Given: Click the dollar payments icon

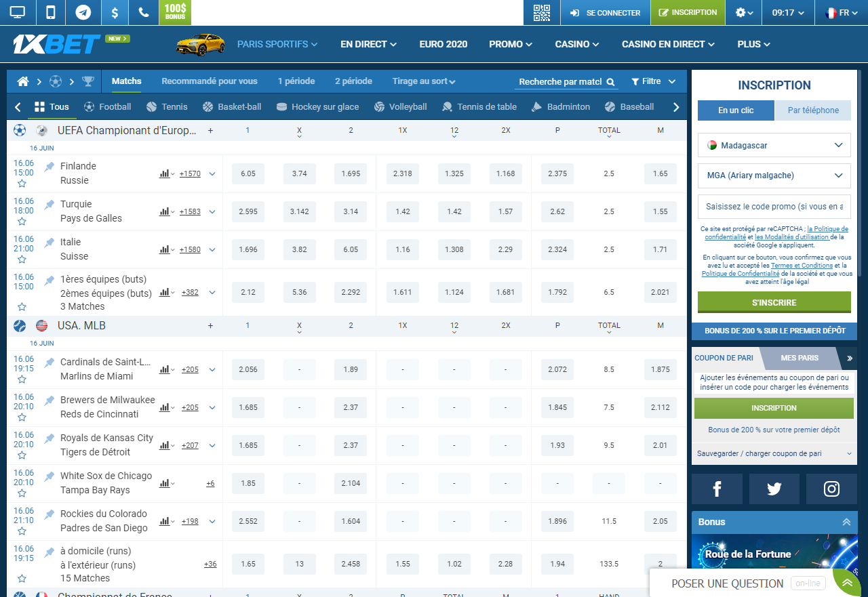Looking at the screenshot, I should click(115, 12).
